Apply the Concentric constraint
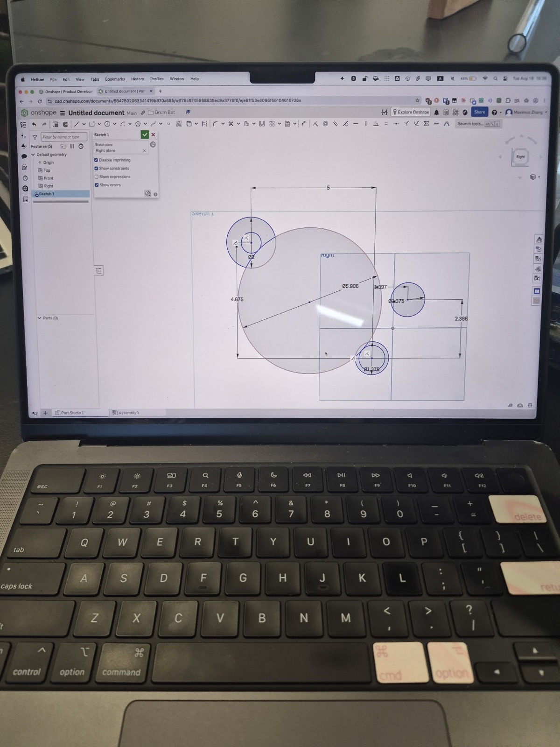The image size is (560, 747). (x=325, y=124)
